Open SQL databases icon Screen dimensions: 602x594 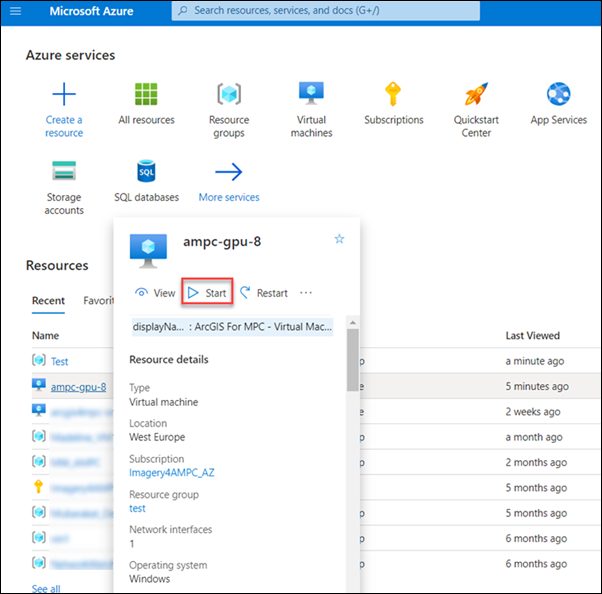[146, 171]
